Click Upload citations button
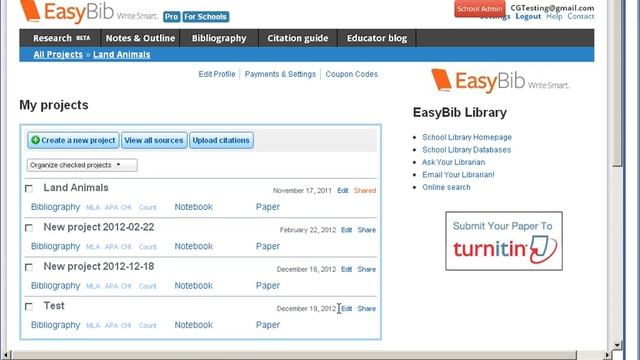 [221, 140]
